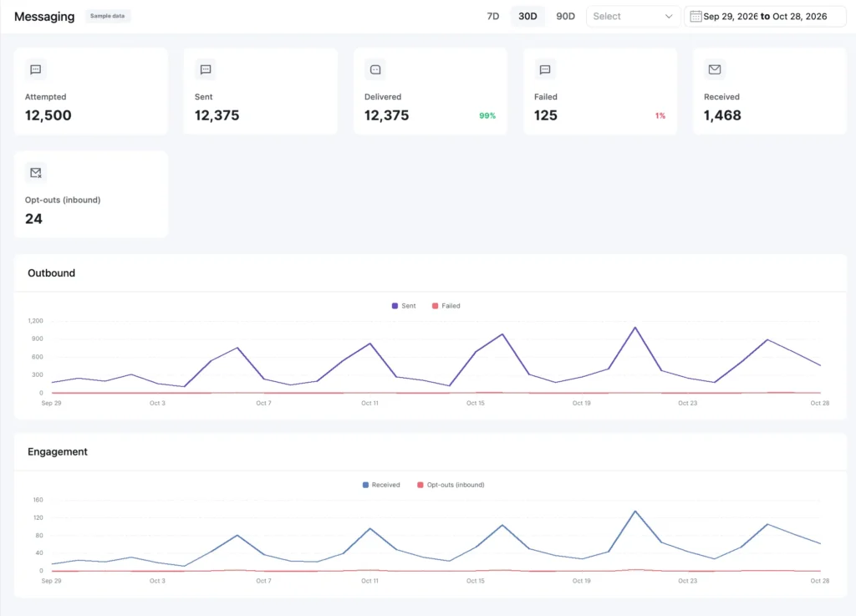Open the Select dropdown
Image resolution: width=856 pixels, height=616 pixels.
pos(633,17)
